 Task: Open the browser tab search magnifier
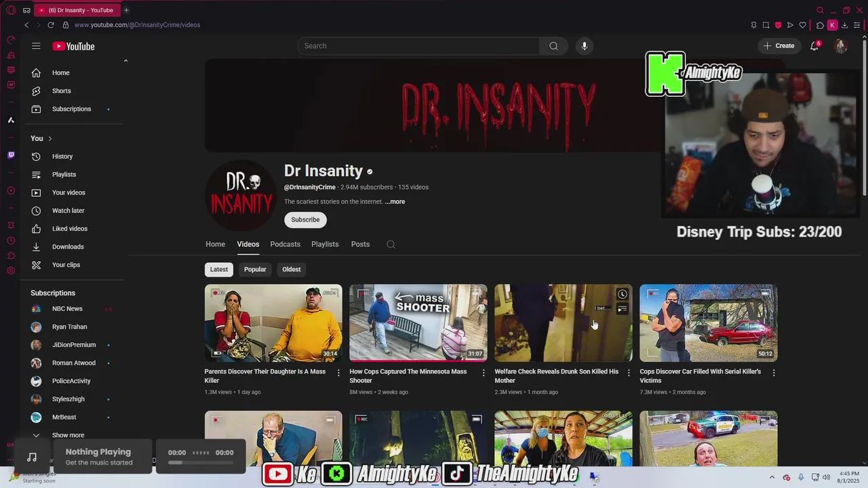tap(820, 10)
